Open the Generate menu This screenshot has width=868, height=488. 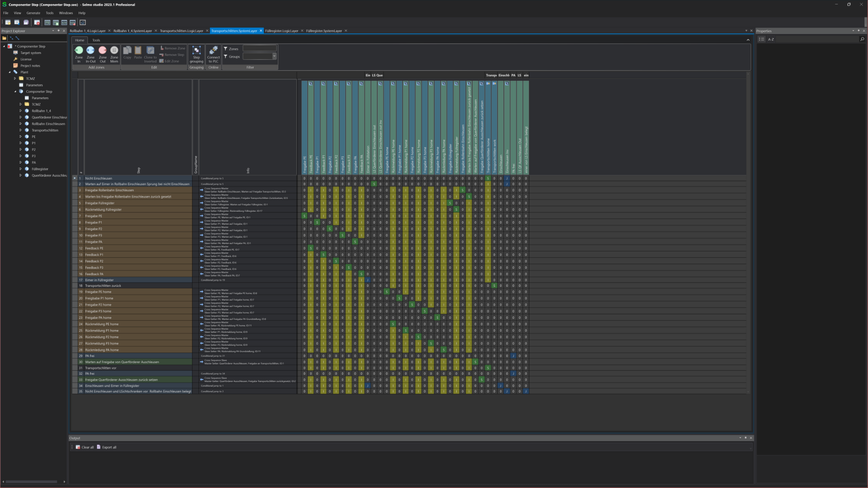(x=33, y=13)
